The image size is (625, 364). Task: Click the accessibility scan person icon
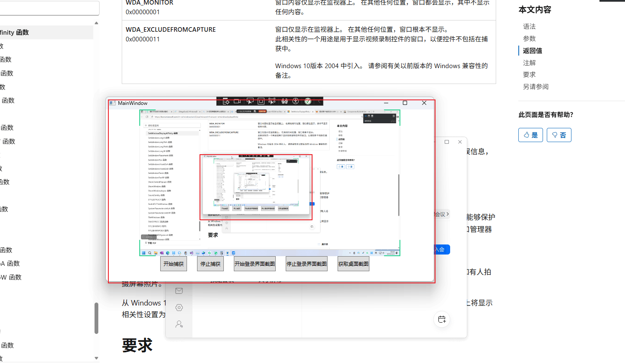(x=296, y=101)
